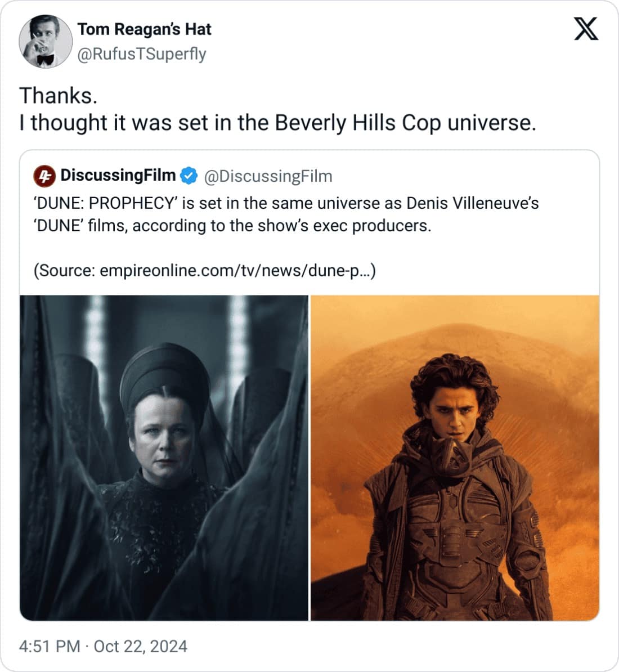This screenshot has height=672, width=619.
Task: Click the DiscussingFilm profile avatar
Action: point(45,175)
